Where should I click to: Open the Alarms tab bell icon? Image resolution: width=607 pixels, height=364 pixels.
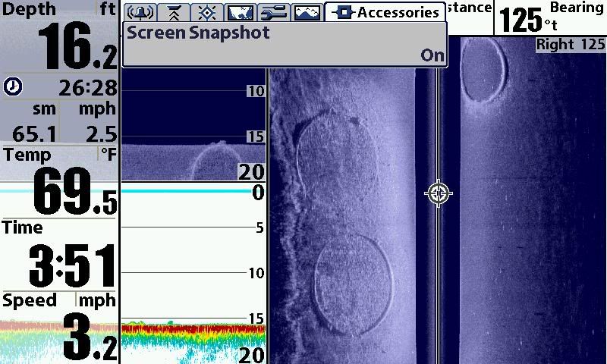click(x=140, y=13)
